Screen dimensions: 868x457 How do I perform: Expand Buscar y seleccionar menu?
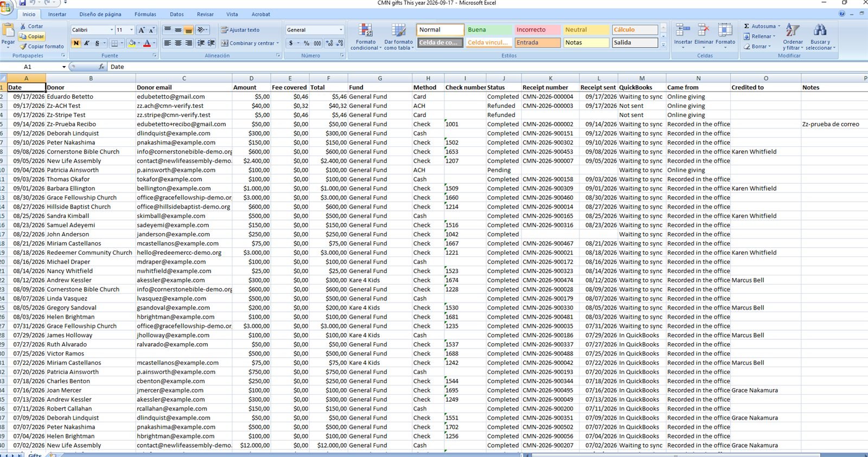pos(820,37)
